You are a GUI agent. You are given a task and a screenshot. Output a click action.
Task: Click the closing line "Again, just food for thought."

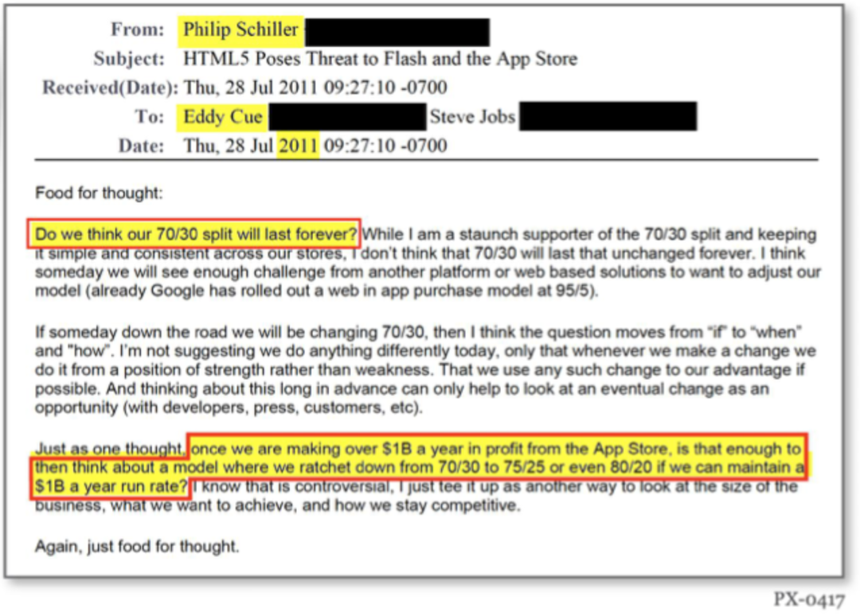click(x=137, y=547)
